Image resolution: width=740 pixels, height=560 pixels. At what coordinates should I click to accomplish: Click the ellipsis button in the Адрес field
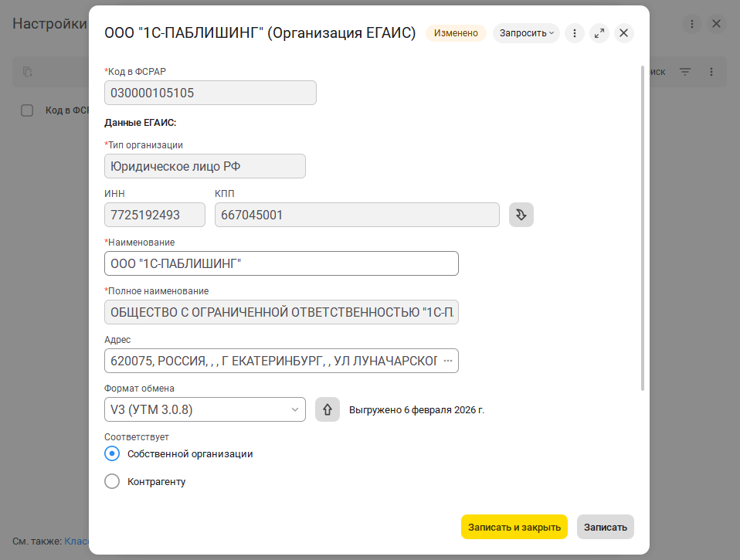448,361
